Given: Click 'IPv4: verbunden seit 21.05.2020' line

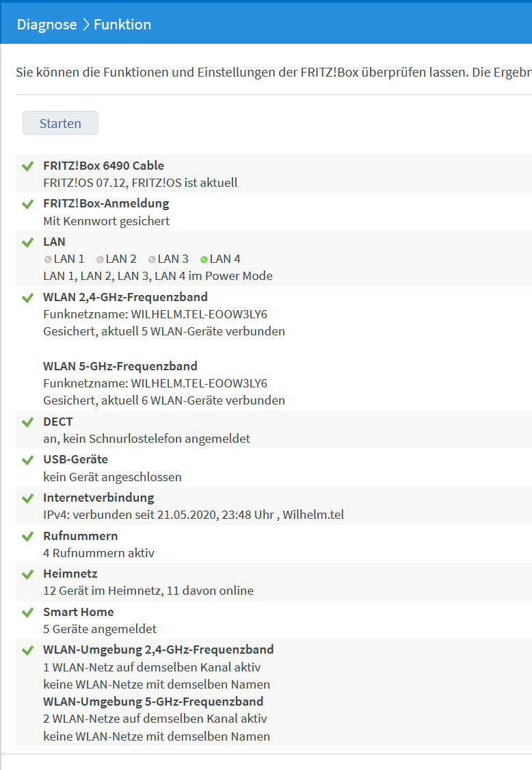Looking at the screenshot, I should coord(194,515).
